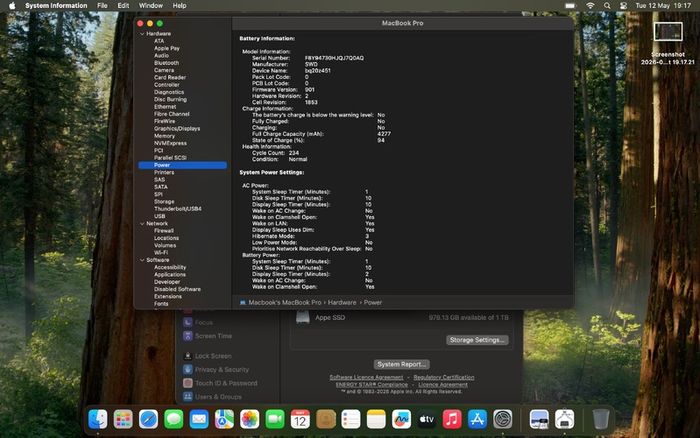Open the ENERGY STAR Compliance link

pyautogui.click(x=371, y=384)
